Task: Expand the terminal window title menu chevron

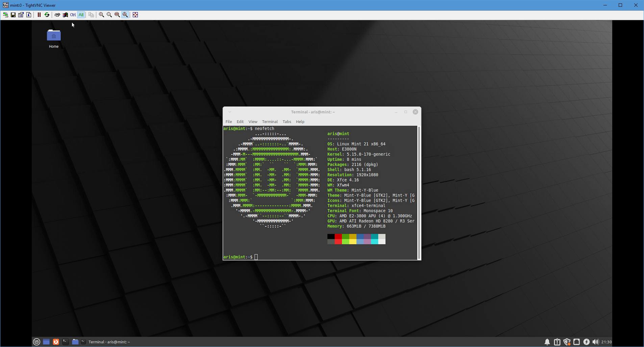Action: pyautogui.click(x=230, y=112)
